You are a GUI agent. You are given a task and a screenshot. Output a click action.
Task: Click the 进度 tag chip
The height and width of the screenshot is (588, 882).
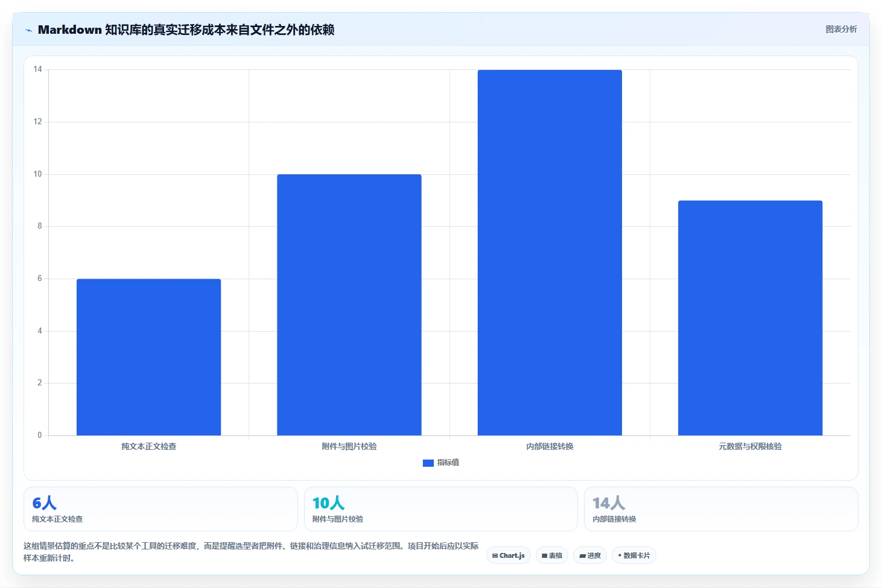click(590, 555)
